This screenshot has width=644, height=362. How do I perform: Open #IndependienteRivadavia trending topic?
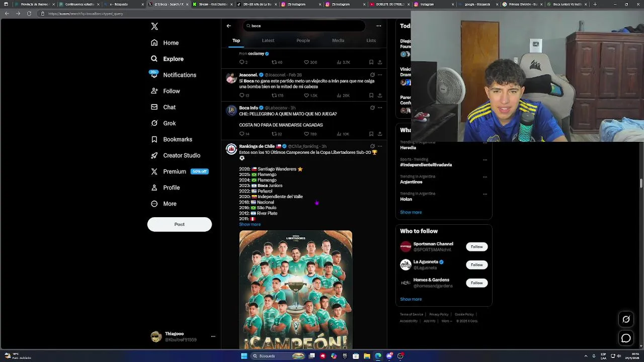tap(426, 165)
